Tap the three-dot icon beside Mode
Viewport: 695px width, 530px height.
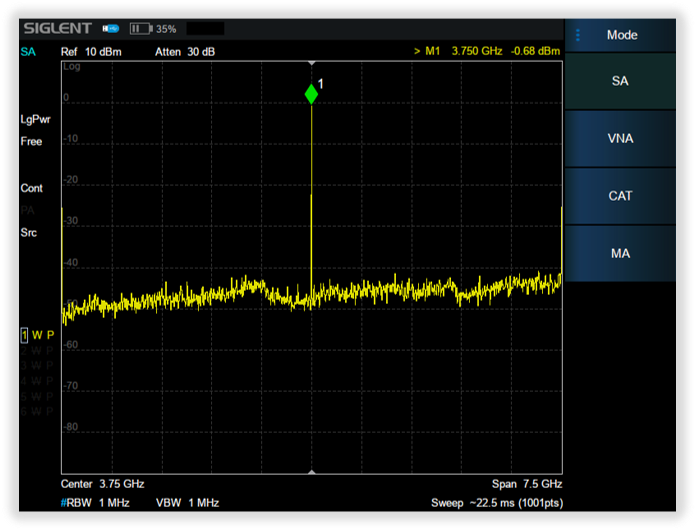578,35
